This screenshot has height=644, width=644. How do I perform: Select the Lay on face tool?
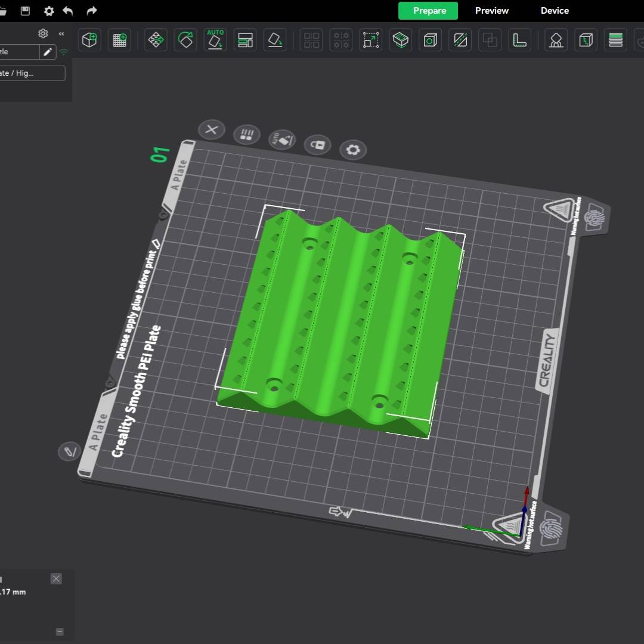click(x=275, y=40)
